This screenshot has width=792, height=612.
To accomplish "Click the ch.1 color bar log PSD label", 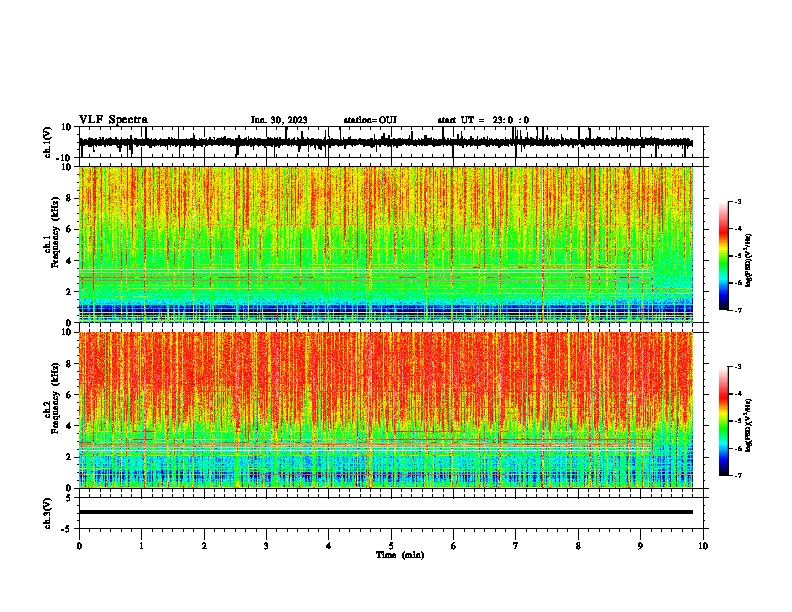I will [x=748, y=261].
